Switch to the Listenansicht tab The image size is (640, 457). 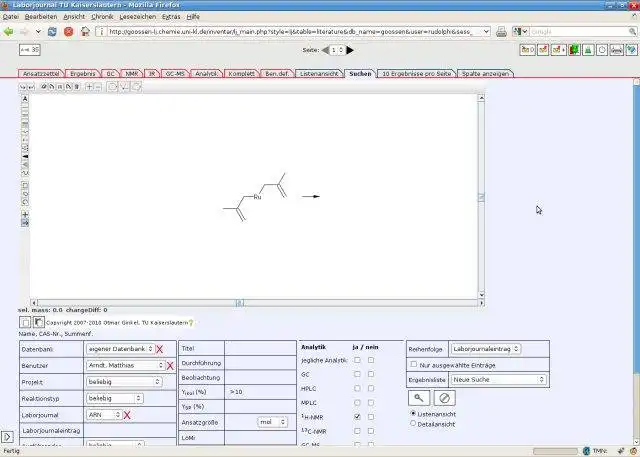[x=319, y=74]
